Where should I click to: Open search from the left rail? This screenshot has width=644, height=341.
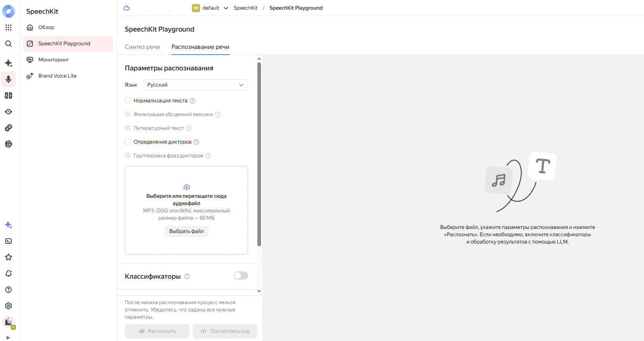(x=8, y=44)
